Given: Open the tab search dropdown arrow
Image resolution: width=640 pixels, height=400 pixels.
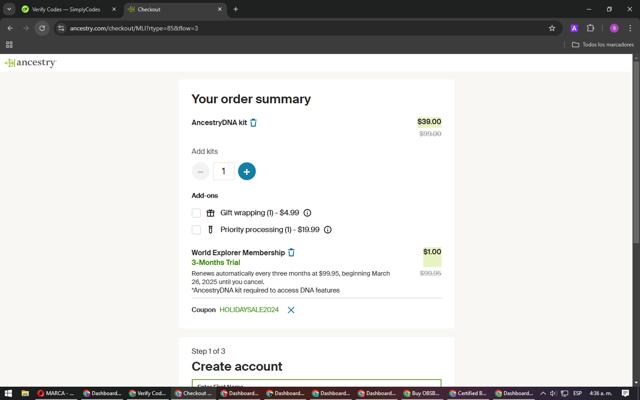Looking at the screenshot, I should [x=9, y=9].
